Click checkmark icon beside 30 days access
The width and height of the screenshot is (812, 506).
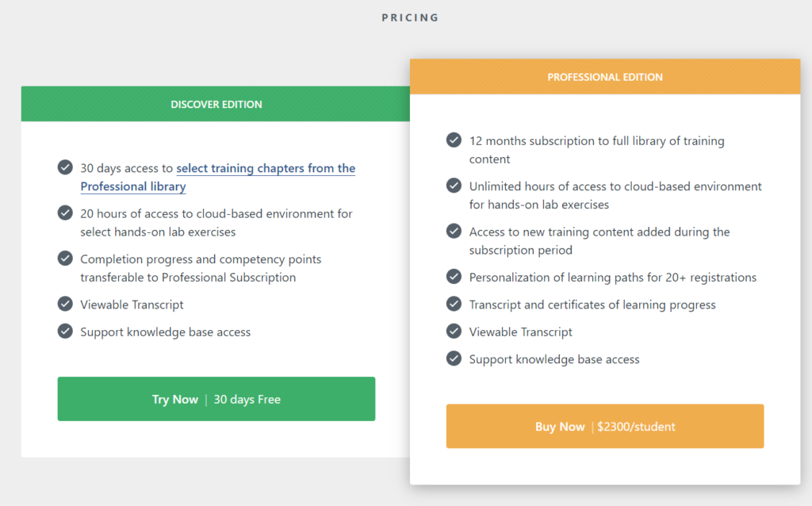click(x=65, y=167)
